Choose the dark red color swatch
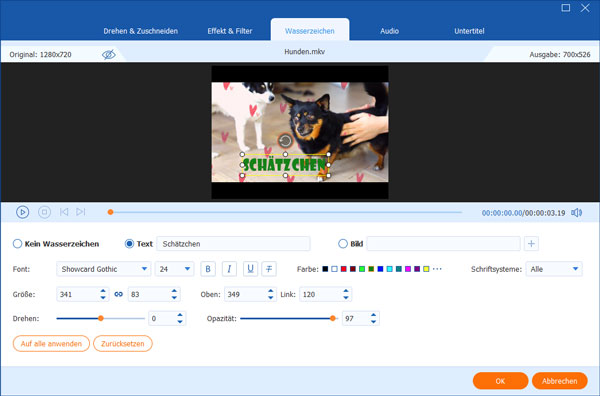600x396 pixels. tap(353, 269)
